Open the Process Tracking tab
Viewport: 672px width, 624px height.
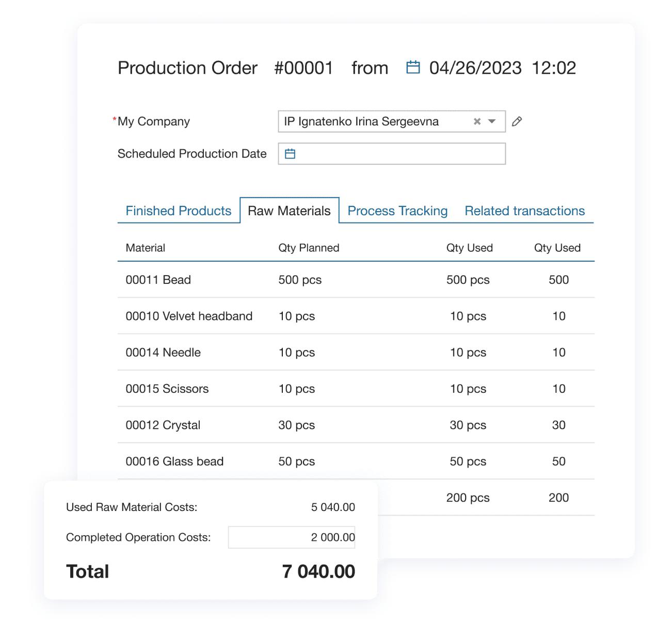coord(397,211)
